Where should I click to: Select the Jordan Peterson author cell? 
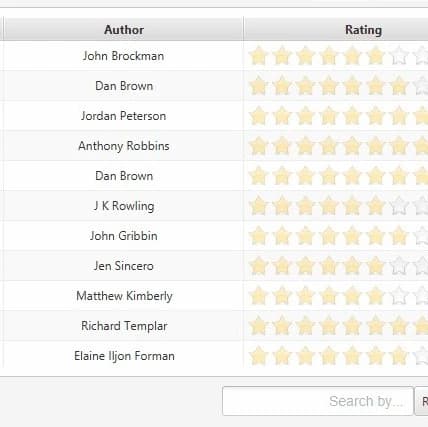click(x=124, y=116)
